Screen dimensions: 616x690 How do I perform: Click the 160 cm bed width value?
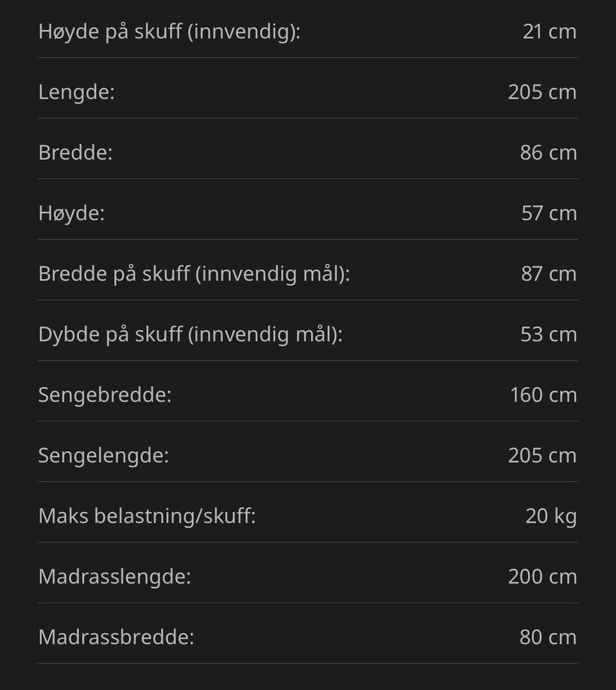pos(543,395)
